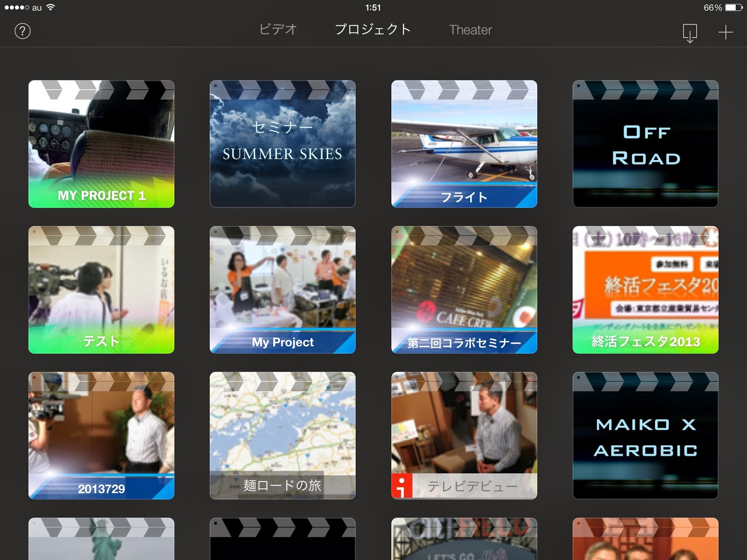The width and height of the screenshot is (747, 560).
Task: Open the 終活フェスタ2013 project
Action: [x=646, y=290]
